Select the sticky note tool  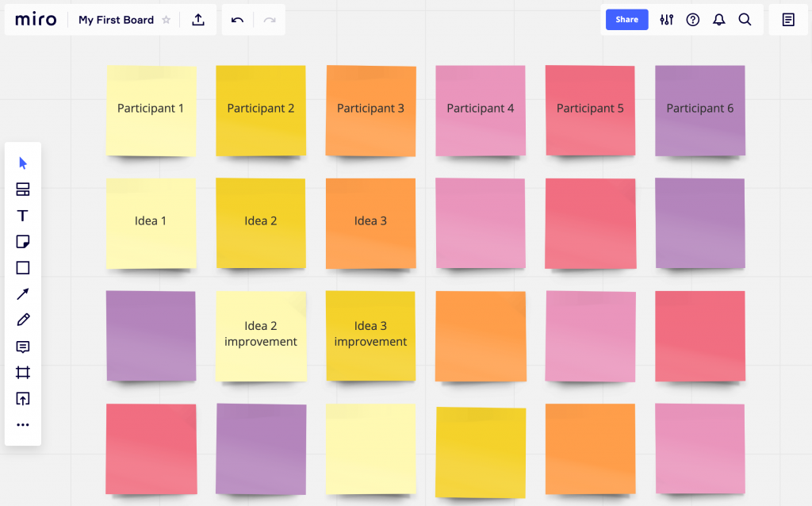click(x=22, y=241)
